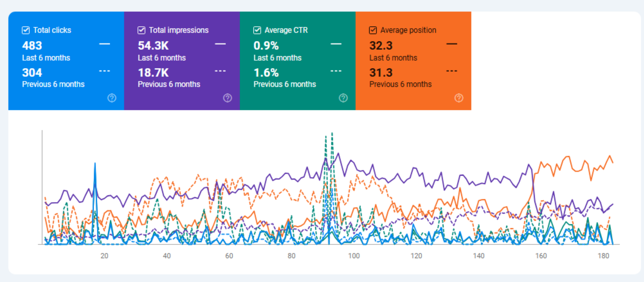Click dashed line legend on Average CTR card
The width and height of the screenshot is (644, 282).
click(336, 71)
